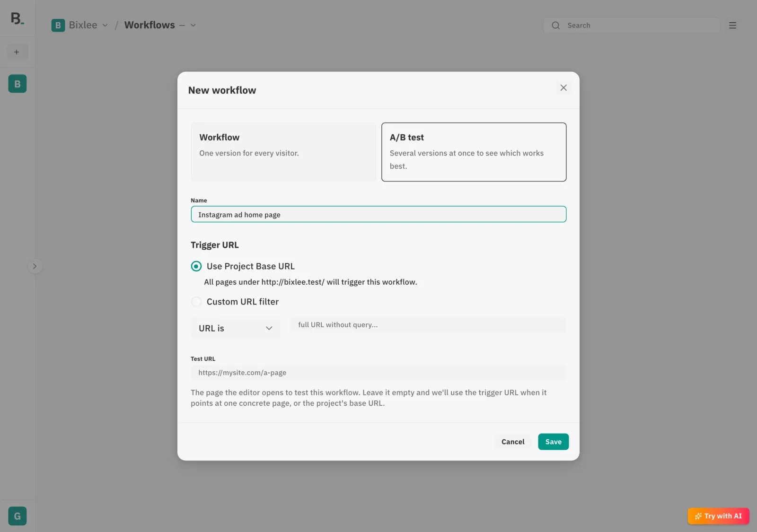Viewport: 757px width, 532px height.
Task: Click the Test URL input field
Action: click(x=378, y=373)
